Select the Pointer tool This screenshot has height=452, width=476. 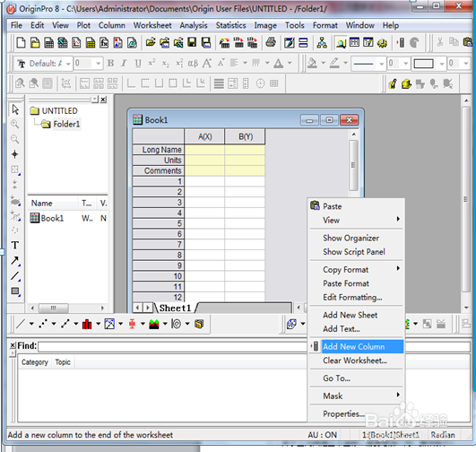(x=15, y=109)
